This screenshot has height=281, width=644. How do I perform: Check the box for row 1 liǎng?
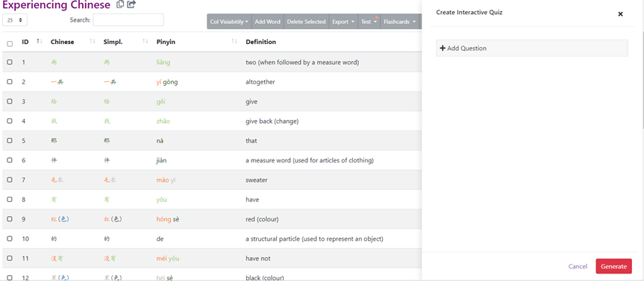point(10,63)
